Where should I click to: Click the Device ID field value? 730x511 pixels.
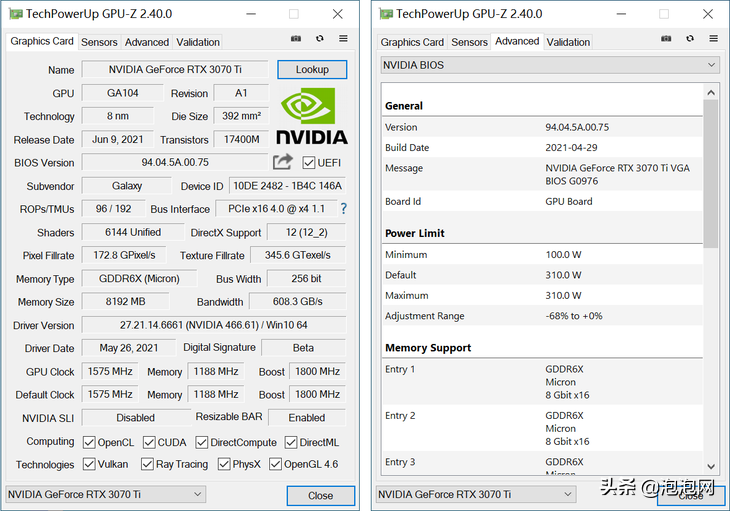[x=287, y=186]
